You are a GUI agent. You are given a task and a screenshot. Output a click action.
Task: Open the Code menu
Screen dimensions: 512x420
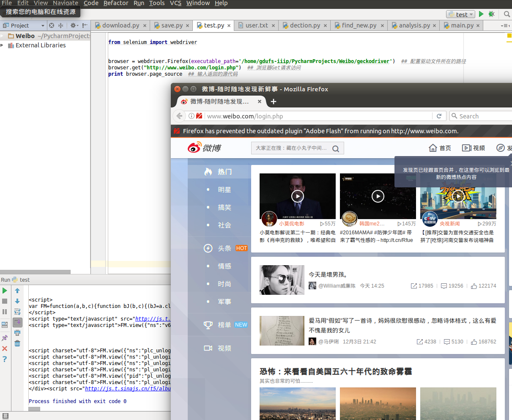91,3
